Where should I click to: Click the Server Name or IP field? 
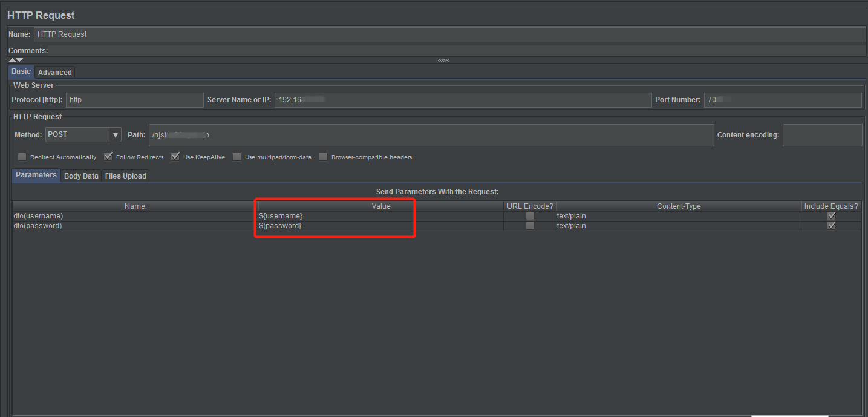(463, 100)
